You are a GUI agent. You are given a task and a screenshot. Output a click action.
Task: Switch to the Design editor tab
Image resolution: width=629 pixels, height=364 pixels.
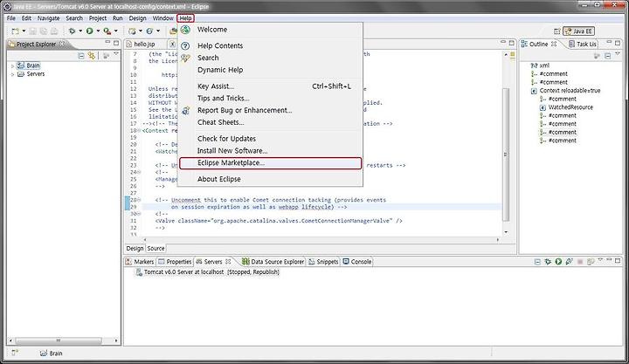pos(135,249)
